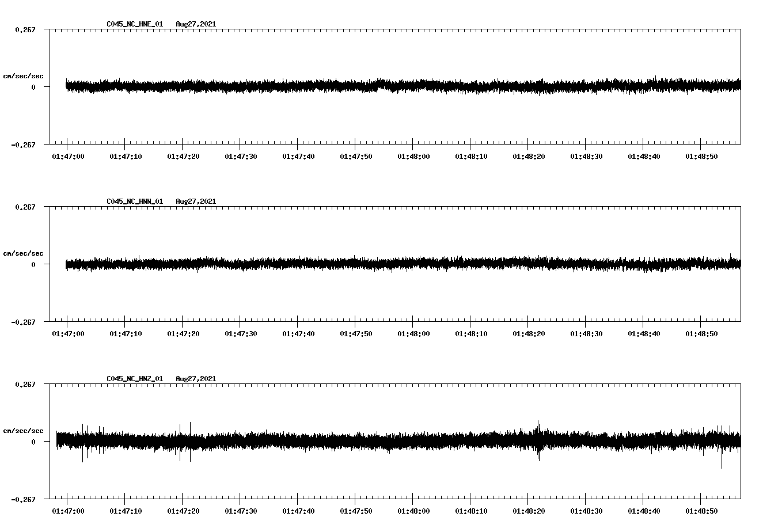
Task: Click 01:47:40 time label under HNZ plot
Action: [298, 511]
